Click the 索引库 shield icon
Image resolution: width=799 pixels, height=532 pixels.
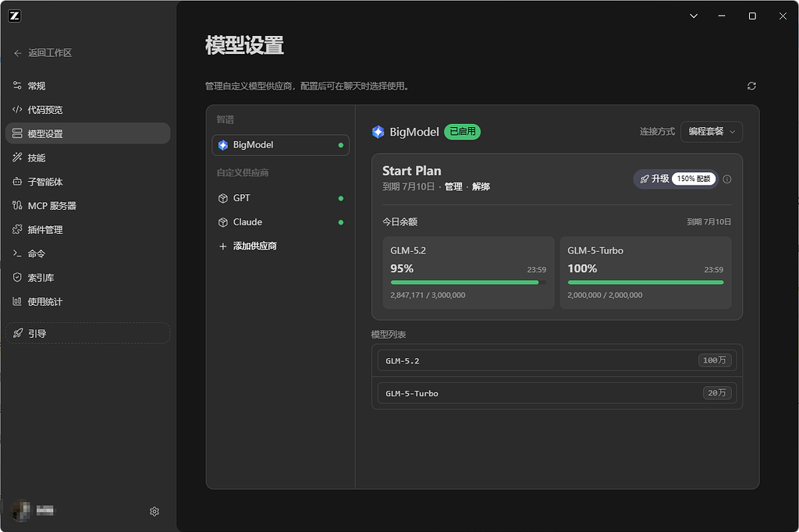[17, 277]
